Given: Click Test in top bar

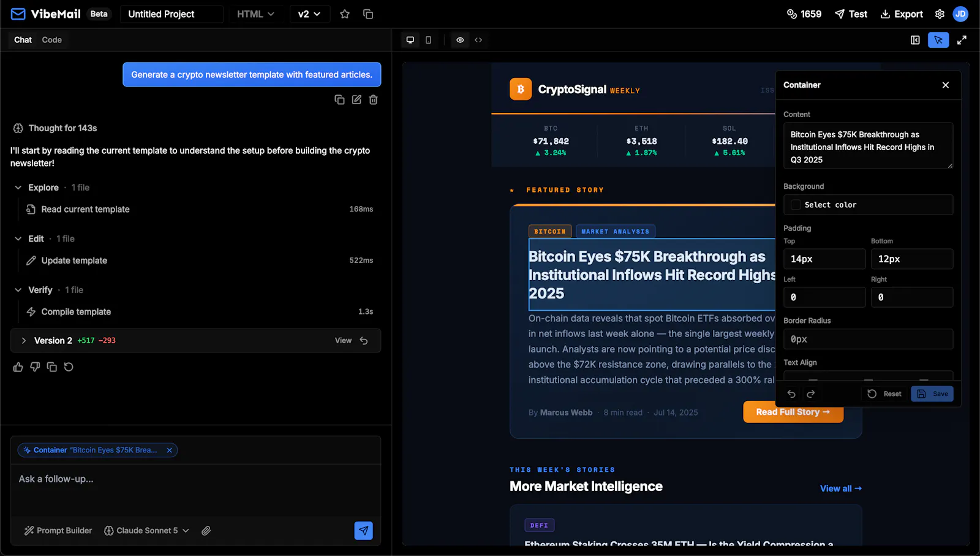Looking at the screenshot, I should (851, 14).
